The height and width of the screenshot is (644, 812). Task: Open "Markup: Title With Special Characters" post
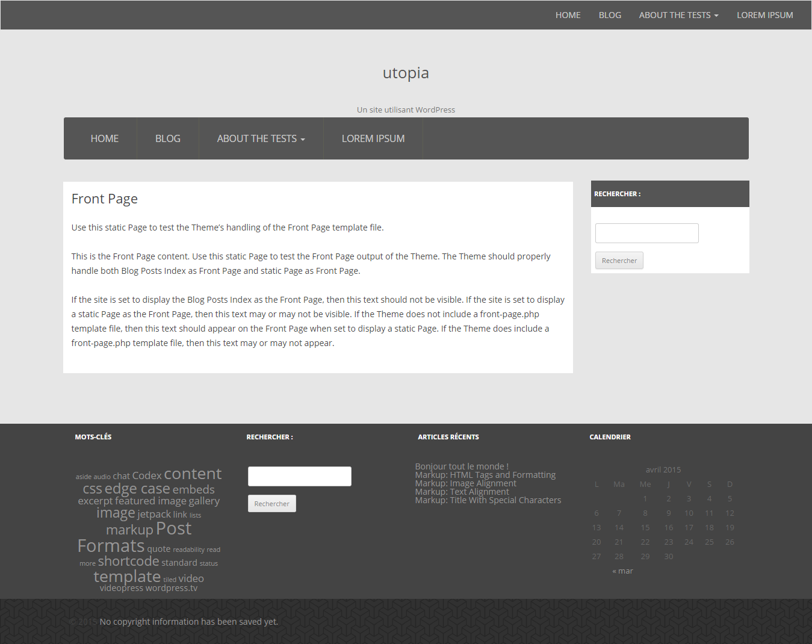pos(488,500)
